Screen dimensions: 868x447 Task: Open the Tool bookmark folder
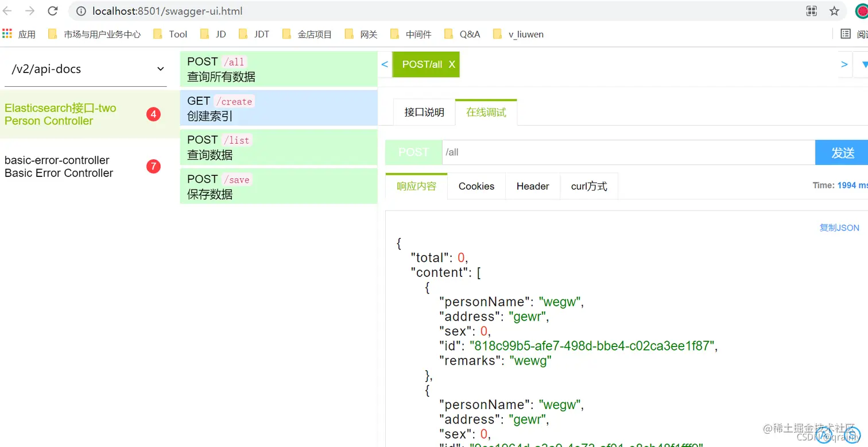point(170,34)
